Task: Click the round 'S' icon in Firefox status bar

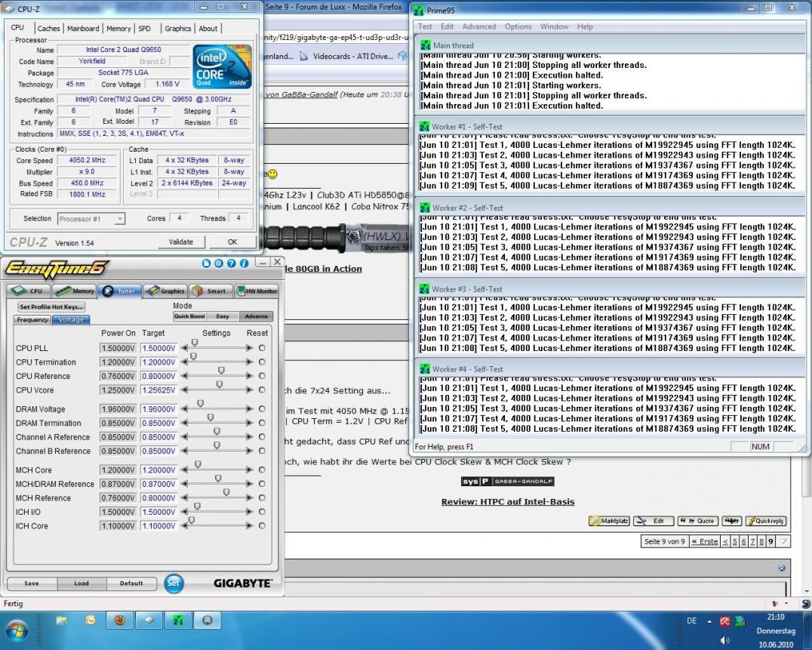Action: click(806, 604)
